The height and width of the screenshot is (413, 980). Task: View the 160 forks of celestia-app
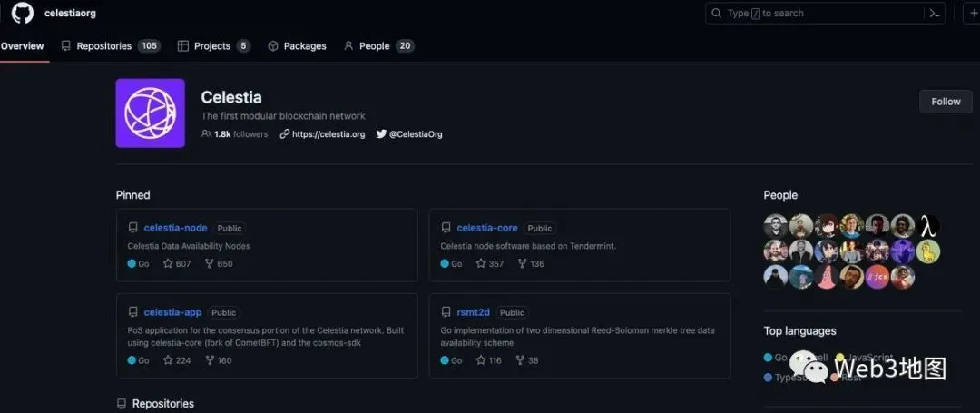point(218,360)
